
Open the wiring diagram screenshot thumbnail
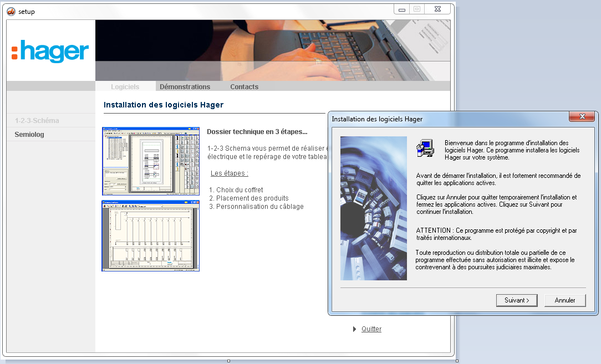pyautogui.click(x=151, y=235)
